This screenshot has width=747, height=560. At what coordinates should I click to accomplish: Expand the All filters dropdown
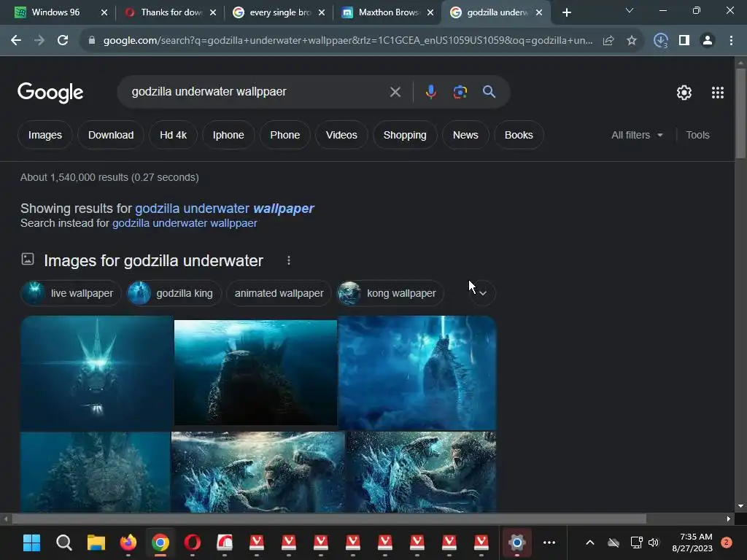(x=637, y=135)
